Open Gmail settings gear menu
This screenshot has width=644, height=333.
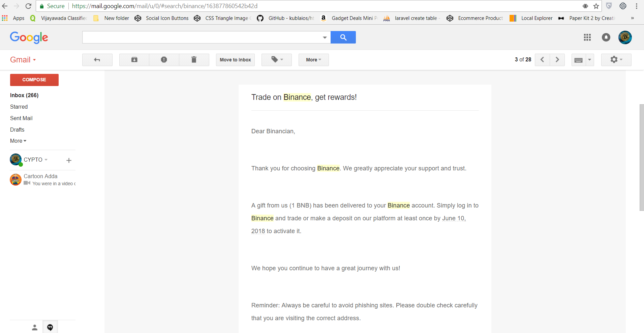616,60
